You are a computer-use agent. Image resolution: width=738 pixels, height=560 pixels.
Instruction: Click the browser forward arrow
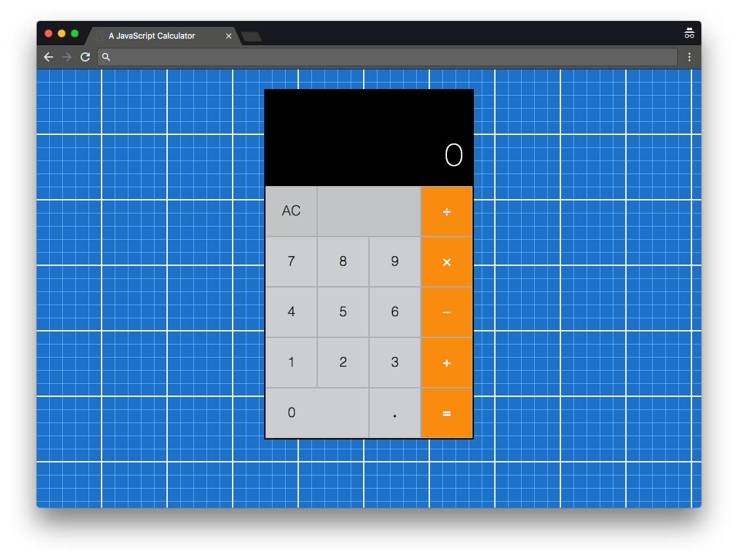tap(67, 57)
